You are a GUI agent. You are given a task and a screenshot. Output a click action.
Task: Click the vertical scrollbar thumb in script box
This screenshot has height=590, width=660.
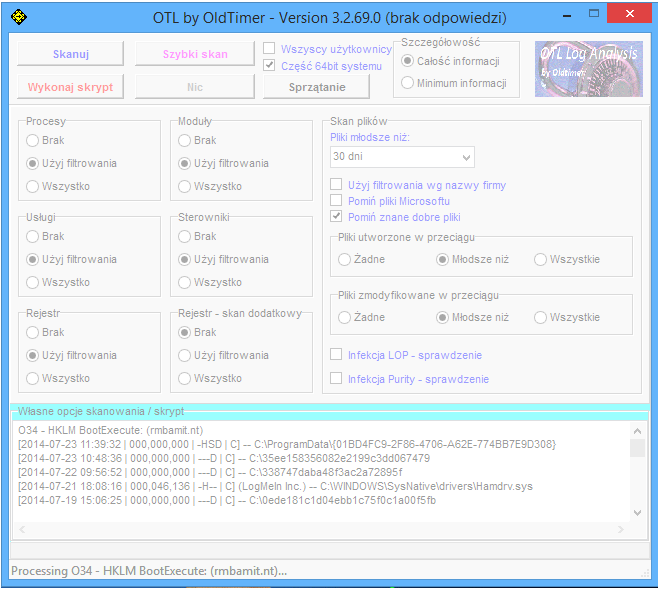click(x=637, y=448)
